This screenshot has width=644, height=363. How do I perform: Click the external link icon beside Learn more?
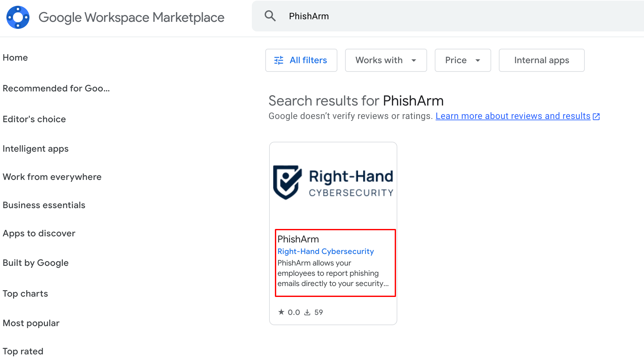coord(596,116)
